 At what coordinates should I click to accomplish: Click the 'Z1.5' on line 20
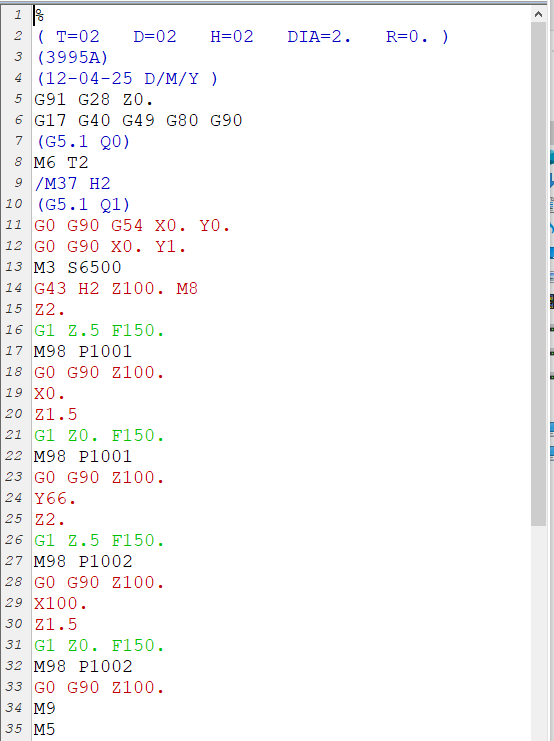(56, 414)
